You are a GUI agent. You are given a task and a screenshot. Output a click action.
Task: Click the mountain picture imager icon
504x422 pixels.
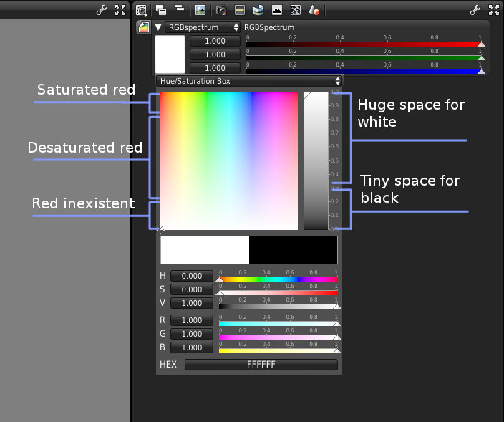tap(276, 10)
